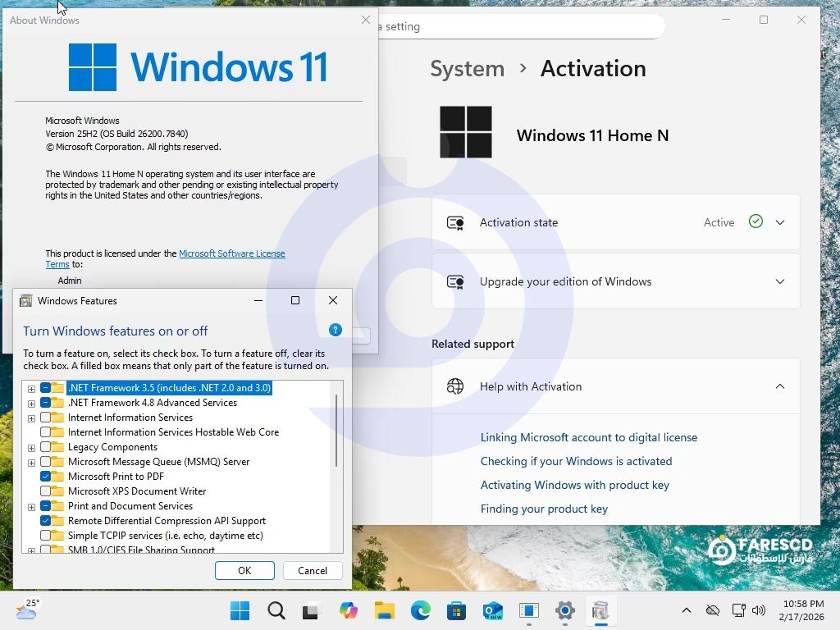Expand the Internet Information Services tree node
The height and width of the screenshot is (630, 840).
[x=31, y=418]
